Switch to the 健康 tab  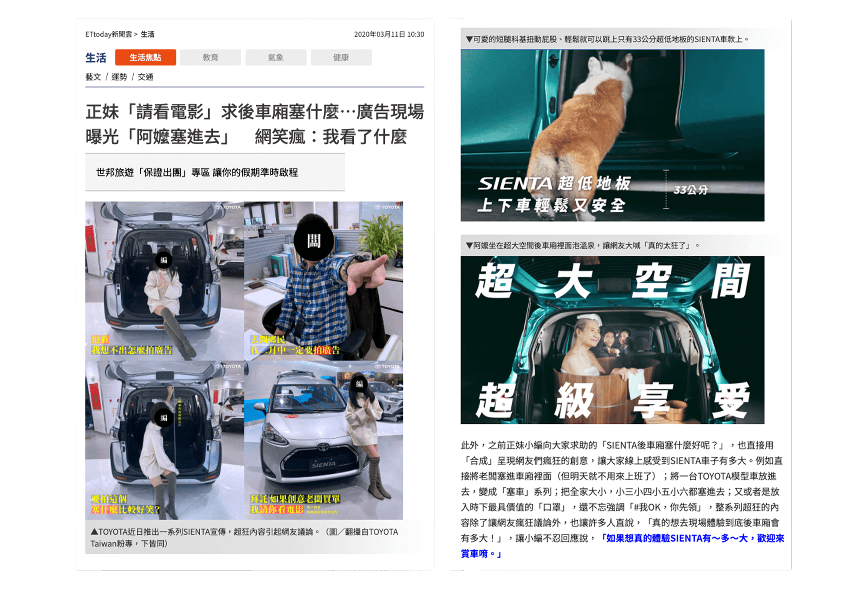point(341,57)
